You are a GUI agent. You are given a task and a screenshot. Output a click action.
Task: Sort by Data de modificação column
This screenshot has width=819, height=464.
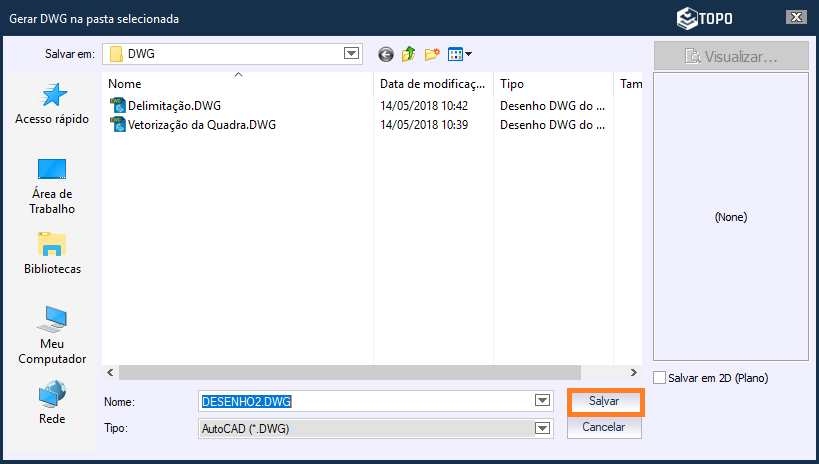click(x=432, y=84)
